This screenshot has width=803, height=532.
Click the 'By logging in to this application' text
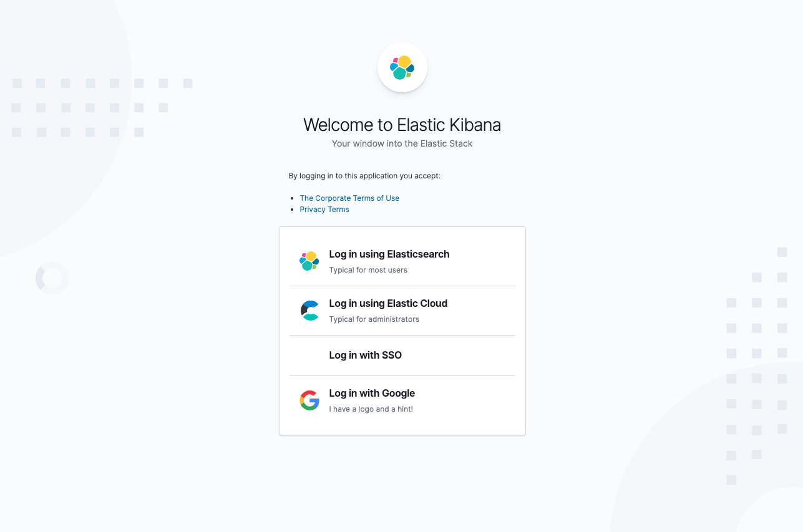[x=364, y=176]
